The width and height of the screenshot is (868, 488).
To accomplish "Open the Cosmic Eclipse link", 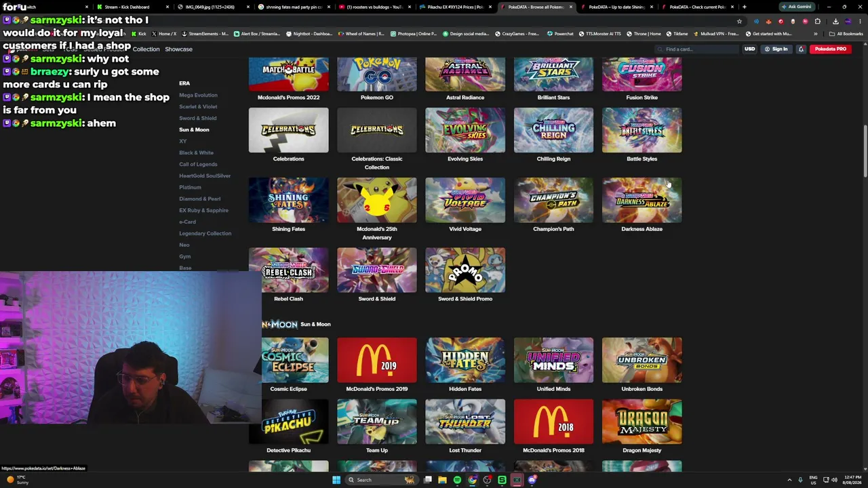I will click(288, 389).
